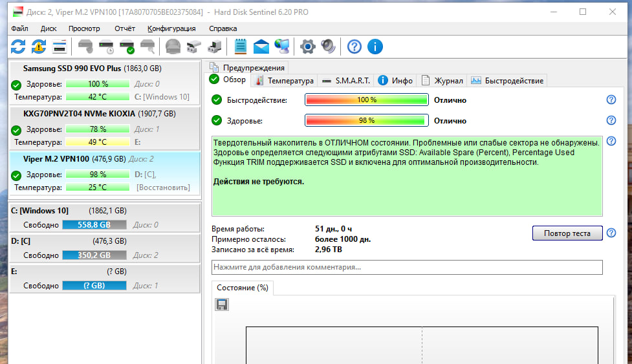Click the speaker sound icon
The width and height of the screenshot is (632, 364).
pos(329,47)
